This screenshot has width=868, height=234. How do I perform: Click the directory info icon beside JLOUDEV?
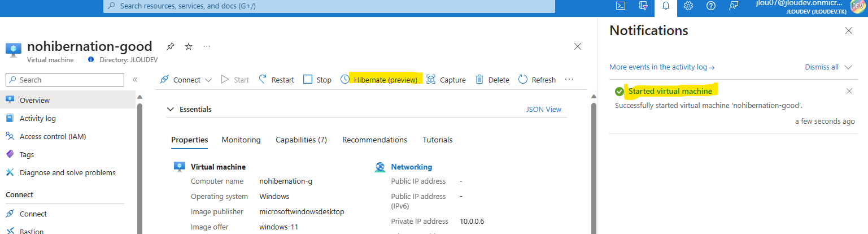(91, 59)
